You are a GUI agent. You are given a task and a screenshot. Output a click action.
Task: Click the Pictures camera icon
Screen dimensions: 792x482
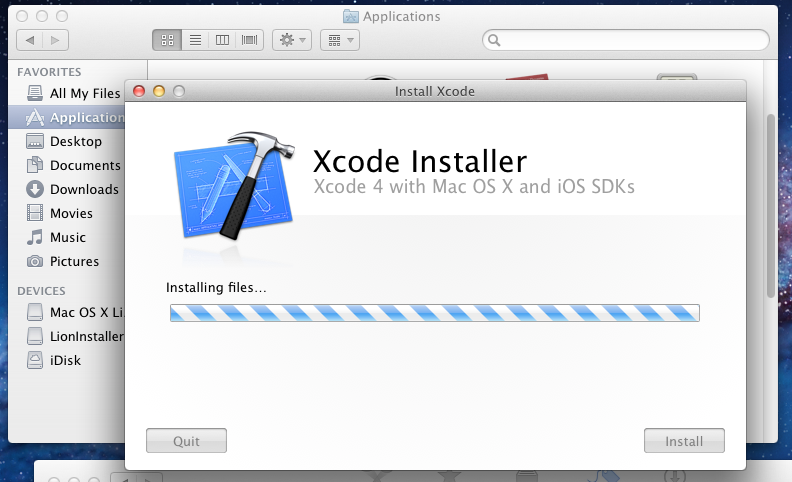[35, 261]
